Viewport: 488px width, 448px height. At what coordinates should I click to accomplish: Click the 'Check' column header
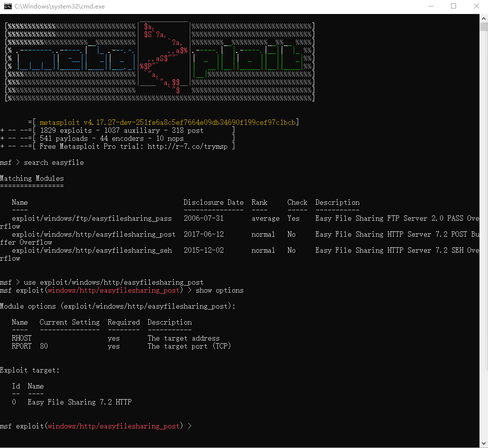[297, 203]
